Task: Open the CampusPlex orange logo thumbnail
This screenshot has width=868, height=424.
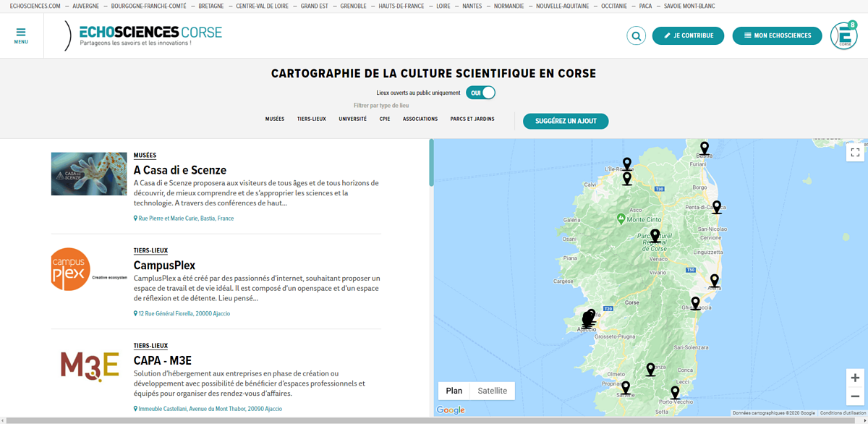Action: (89, 269)
